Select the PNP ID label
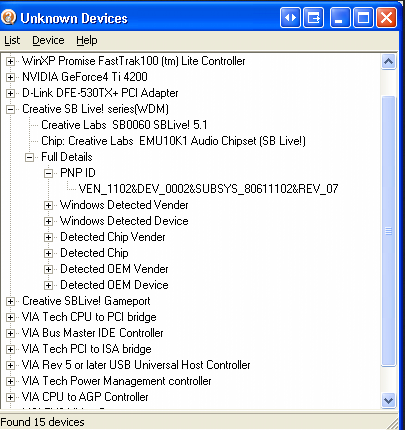Screen dimensions: 405x430 [x=78, y=173]
